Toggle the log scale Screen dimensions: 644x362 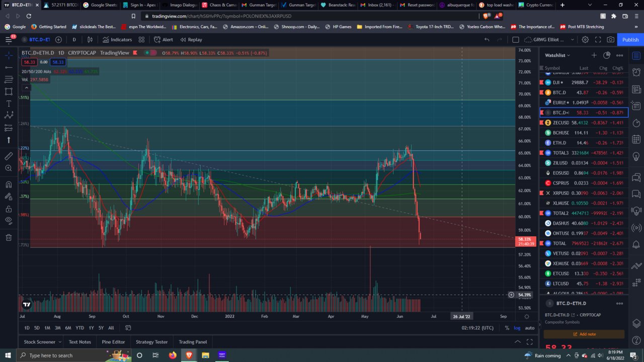(517, 328)
